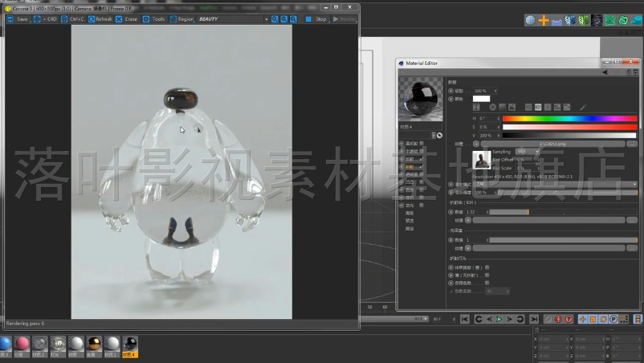Click the IOR value field 1.52

click(x=476, y=212)
